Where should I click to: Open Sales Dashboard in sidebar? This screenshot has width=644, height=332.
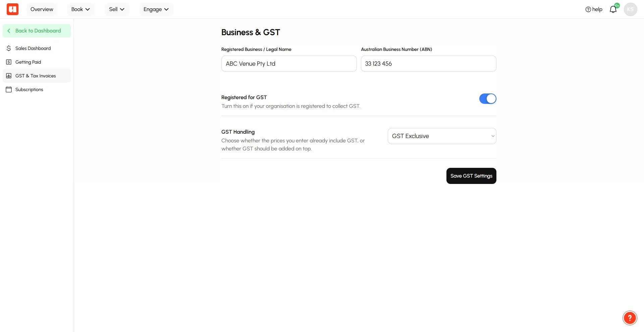click(37, 48)
